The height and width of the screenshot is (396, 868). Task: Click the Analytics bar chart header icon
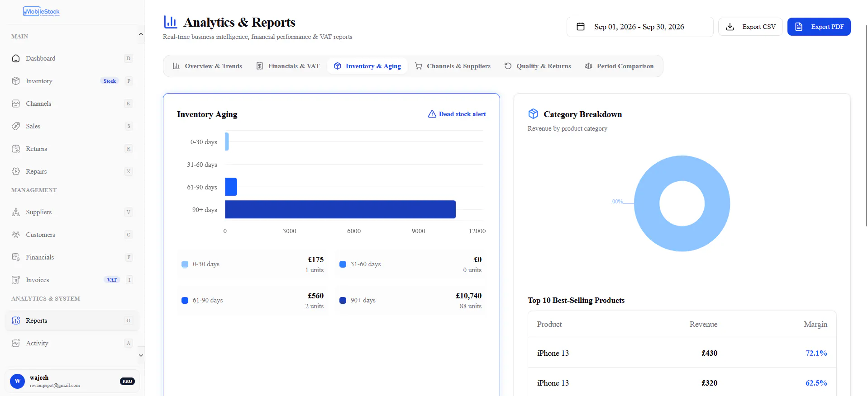(170, 22)
